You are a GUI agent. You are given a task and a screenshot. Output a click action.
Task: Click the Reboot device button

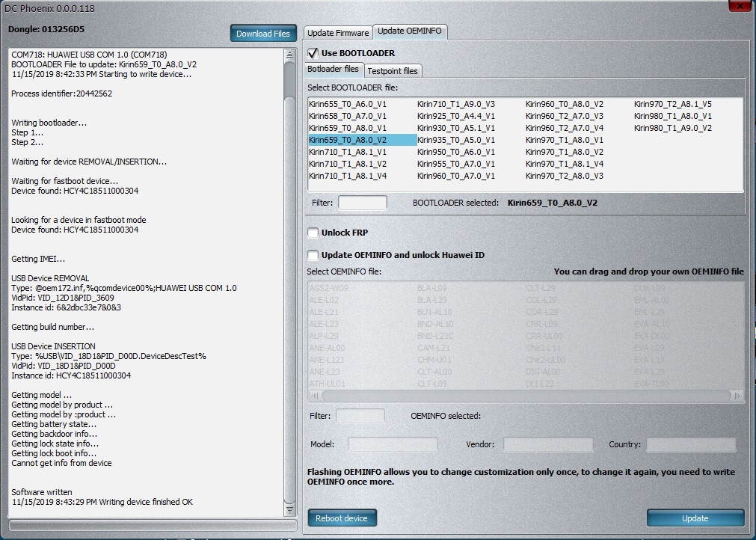[342, 518]
